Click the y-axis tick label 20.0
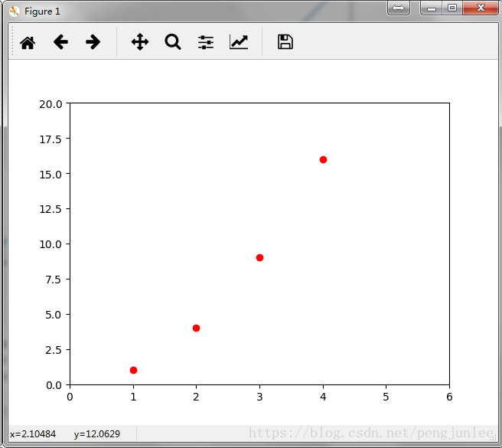 (51, 104)
